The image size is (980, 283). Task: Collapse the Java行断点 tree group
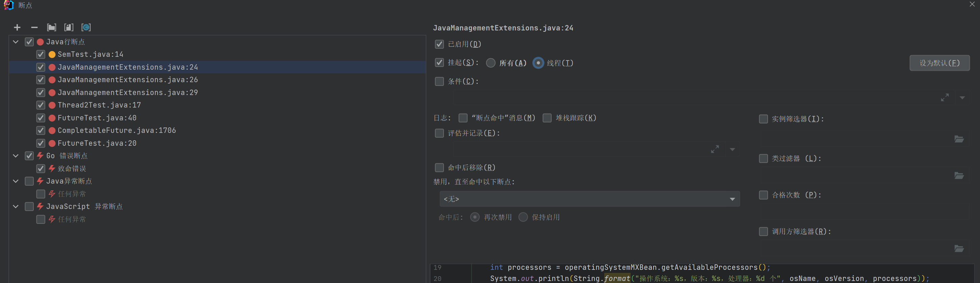click(x=16, y=42)
